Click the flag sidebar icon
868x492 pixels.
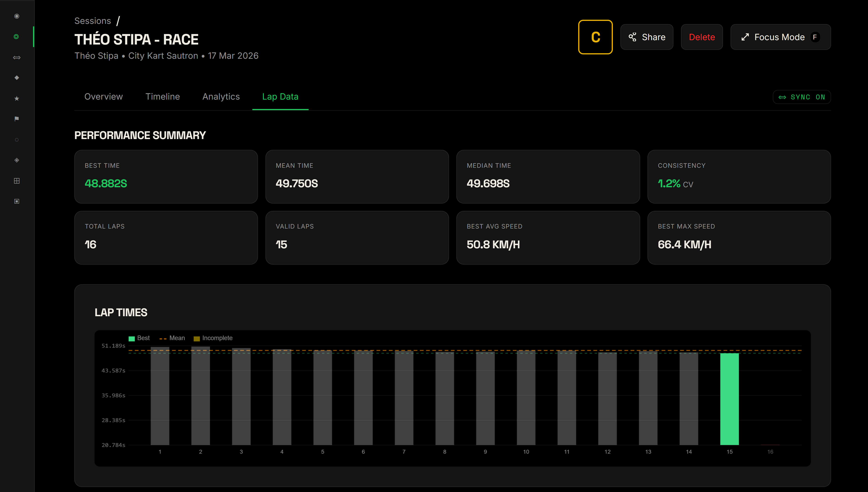(17, 119)
